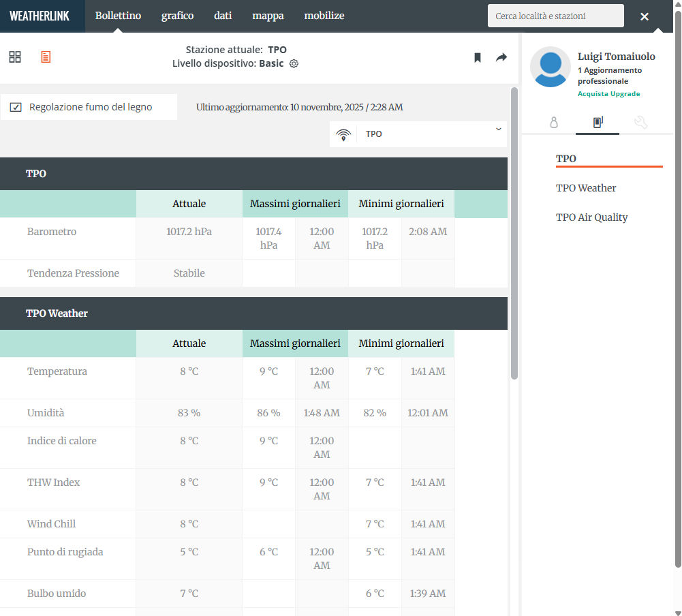Open the mappa menu item
This screenshot has width=682, height=616.
(268, 16)
